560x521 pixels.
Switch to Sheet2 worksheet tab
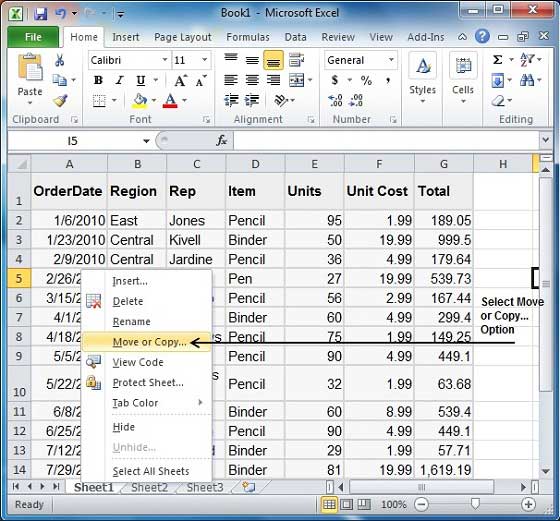tap(149, 487)
